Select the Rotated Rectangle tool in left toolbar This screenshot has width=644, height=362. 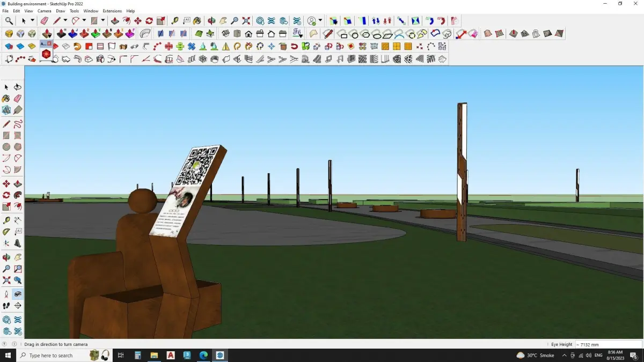[18, 135]
